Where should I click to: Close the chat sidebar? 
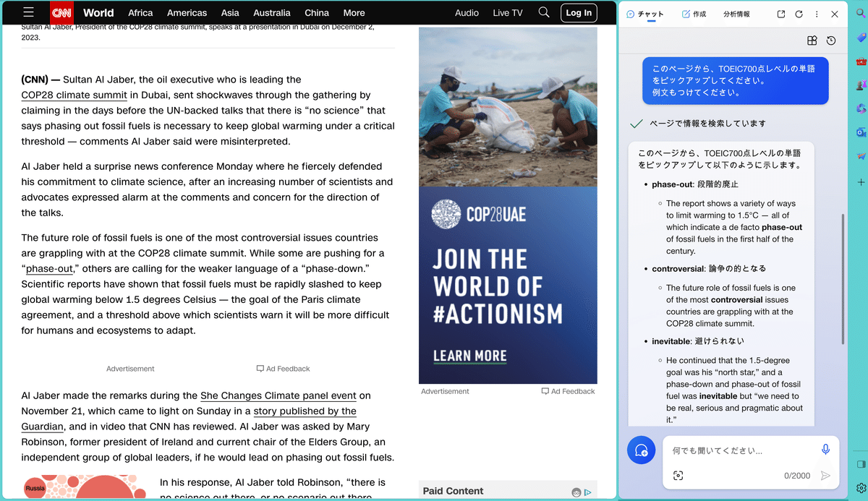[x=835, y=14]
